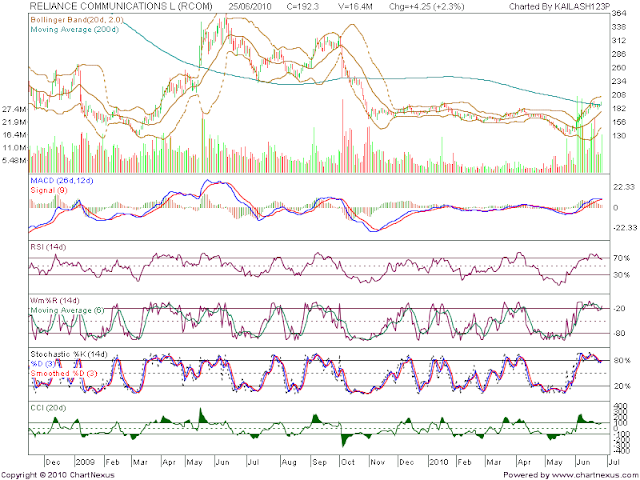Select the Moving Average (6) legend label
Viewport: 640px width, 480px height.
(x=67, y=310)
